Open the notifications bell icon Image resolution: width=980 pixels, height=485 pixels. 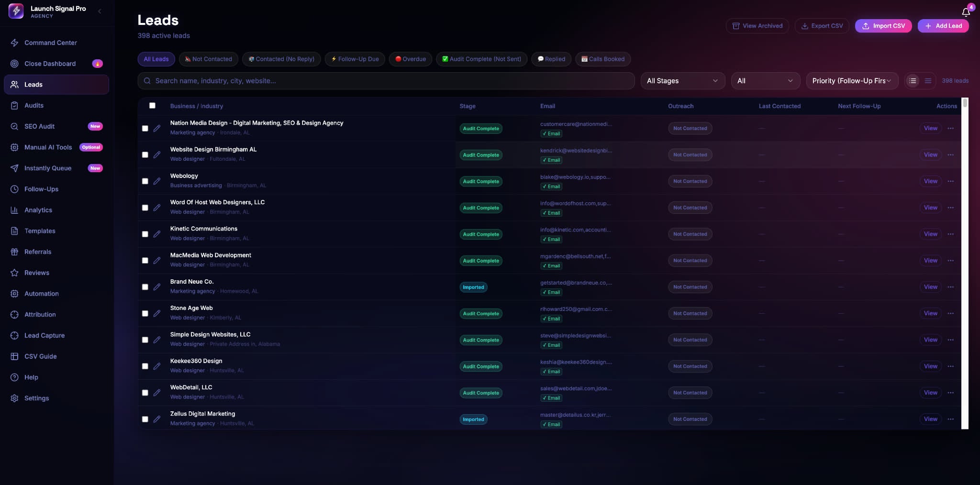966,12
